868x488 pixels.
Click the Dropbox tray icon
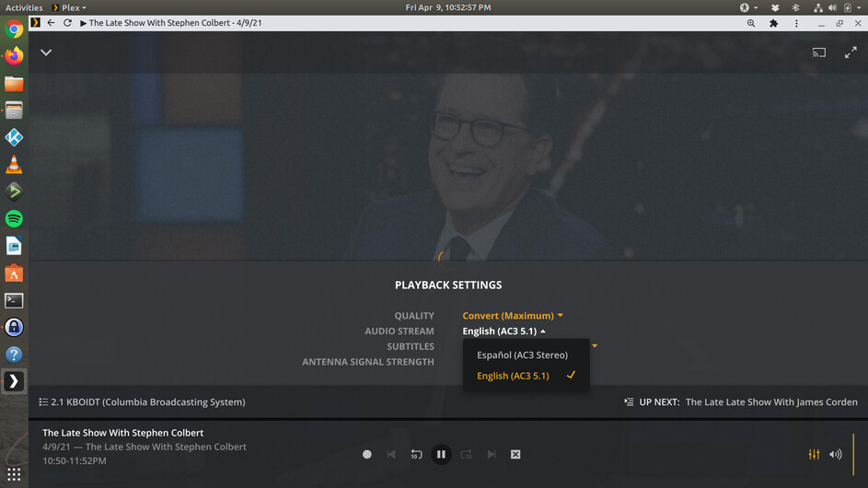(775, 7)
